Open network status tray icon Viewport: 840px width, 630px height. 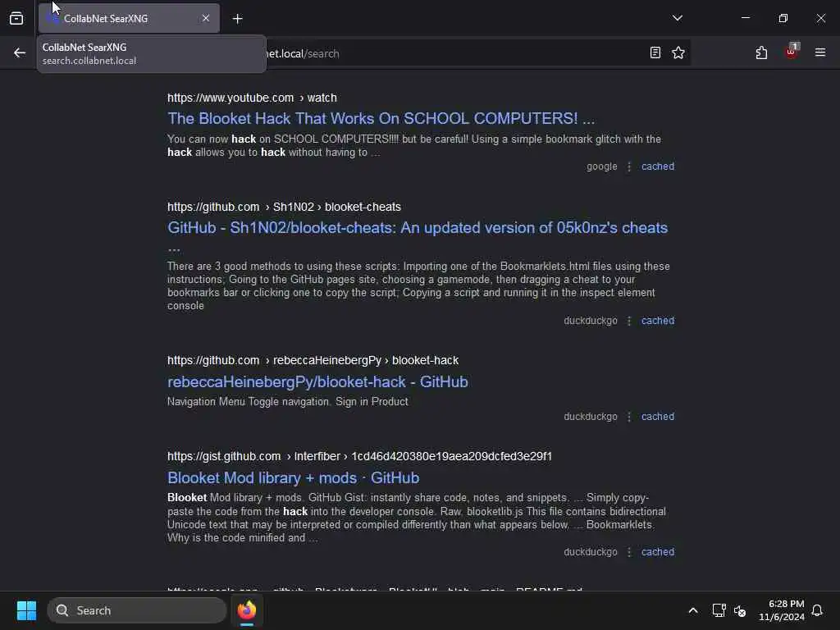point(719,610)
